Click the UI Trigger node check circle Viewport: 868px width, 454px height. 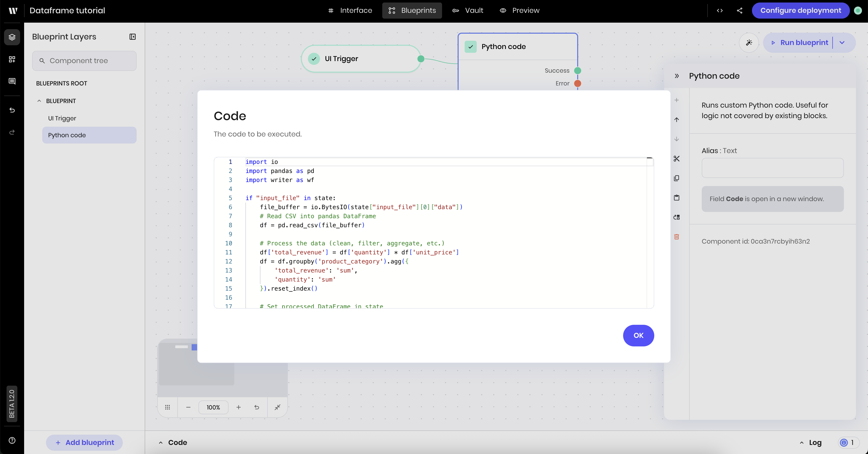[x=314, y=59]
